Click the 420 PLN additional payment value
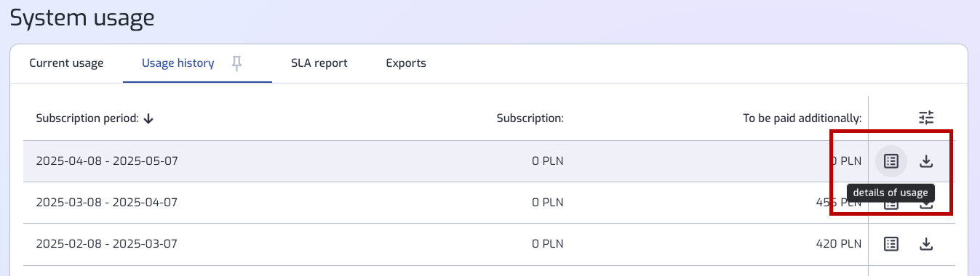 tap(839, 244)
